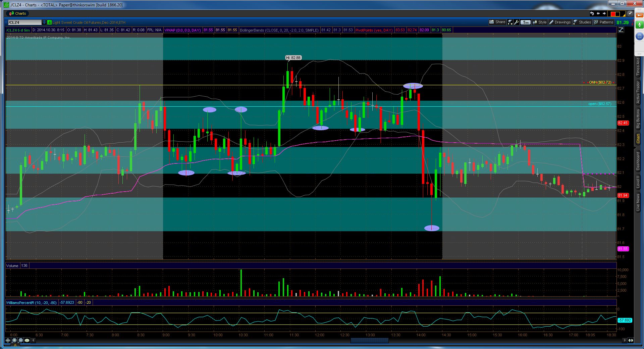
Task: Toggle the price axis scale curve icon
Action: click(621, 30)
